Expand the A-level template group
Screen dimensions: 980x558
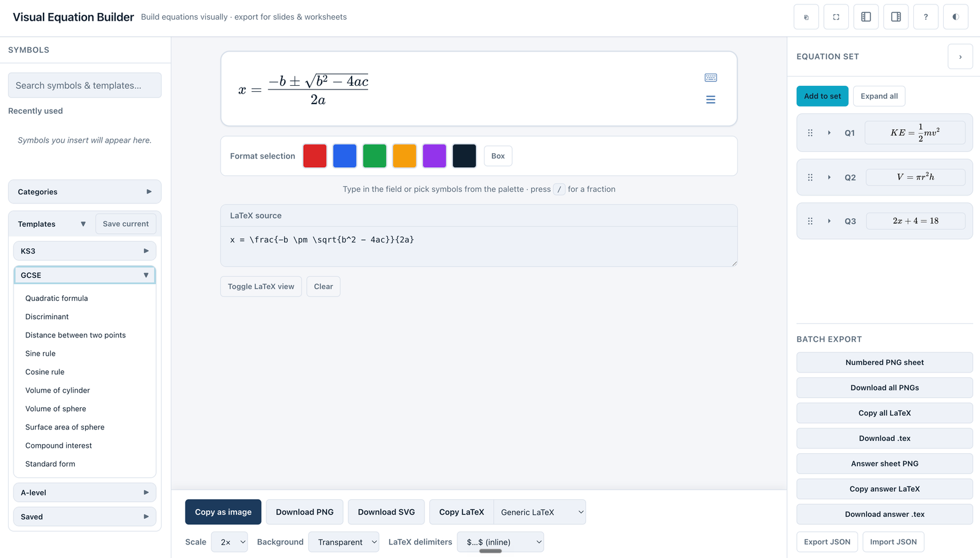click(85, 492)
